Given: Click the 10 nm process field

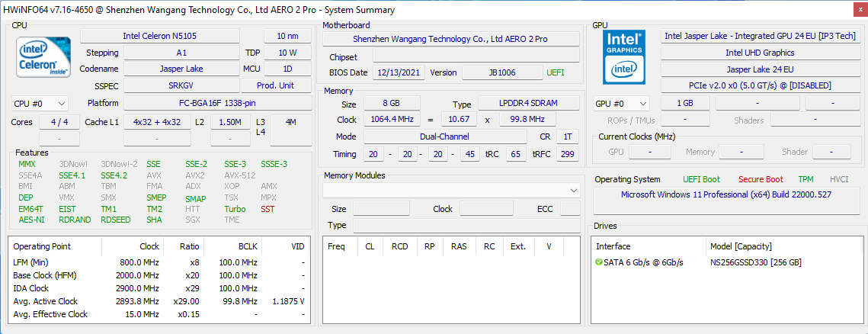Looking at the screenshot, I should click(x=288, y=36).
